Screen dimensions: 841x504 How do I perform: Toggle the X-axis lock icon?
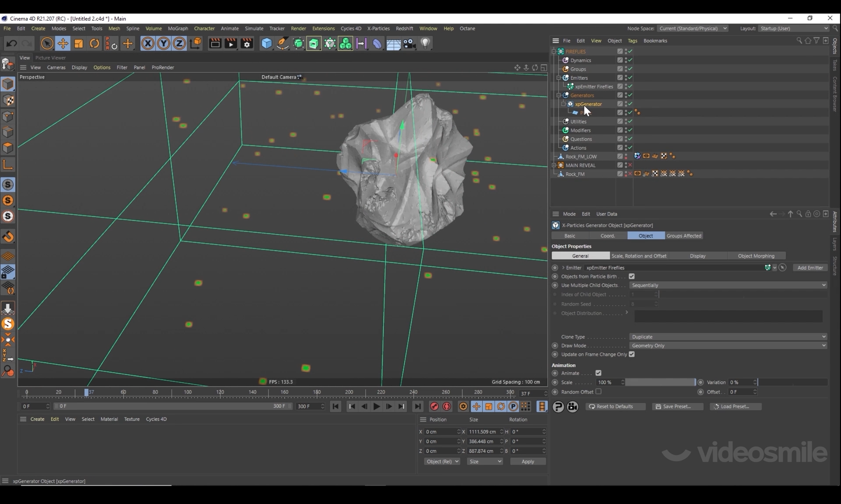coord(148,43)
